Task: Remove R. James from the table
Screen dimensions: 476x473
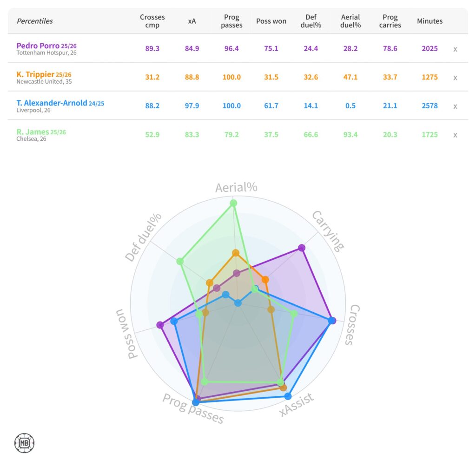Action: point(455,135)
